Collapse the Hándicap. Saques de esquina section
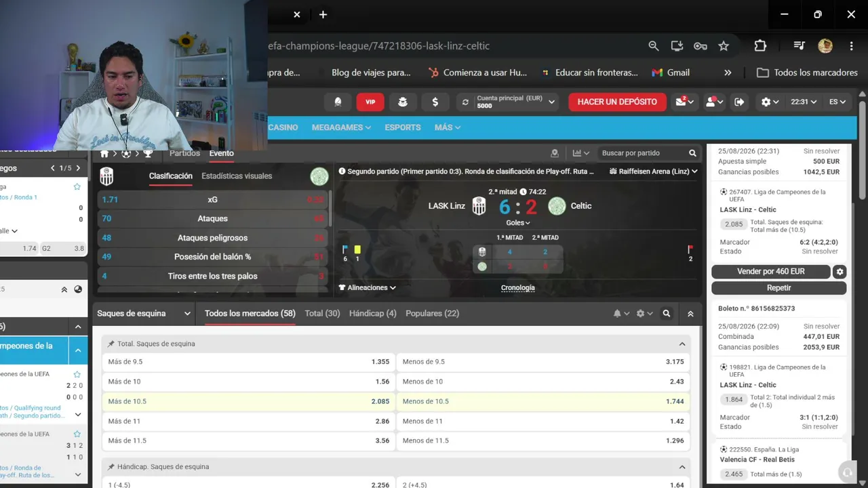 (x=682, y=466)
